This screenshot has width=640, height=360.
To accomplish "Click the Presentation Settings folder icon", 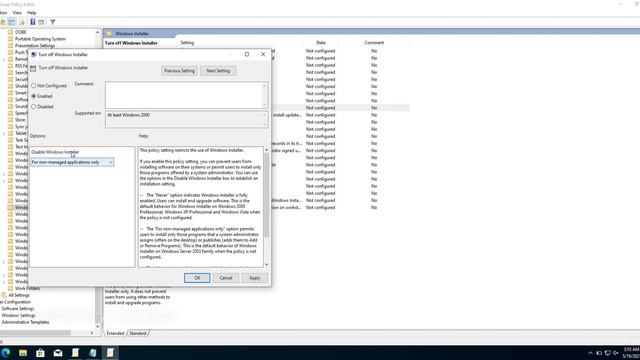I will coord(11,46).
